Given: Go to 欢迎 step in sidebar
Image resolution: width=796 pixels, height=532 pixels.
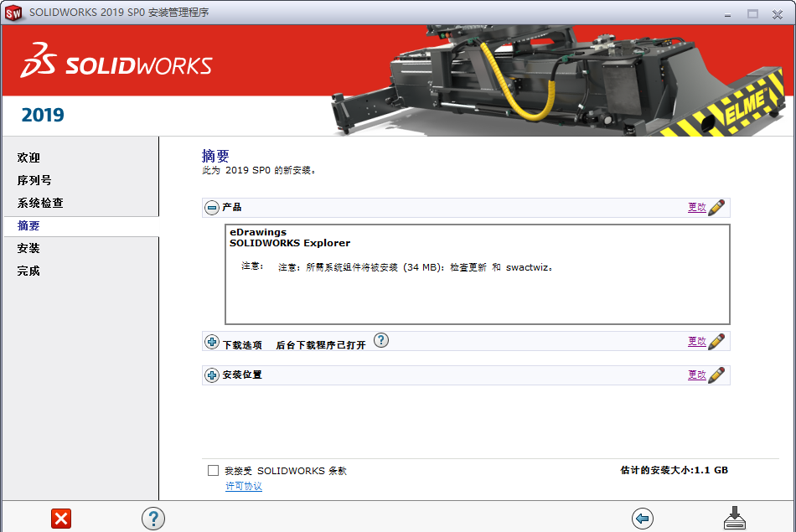Looking at the screenshot, I should 28,158.
